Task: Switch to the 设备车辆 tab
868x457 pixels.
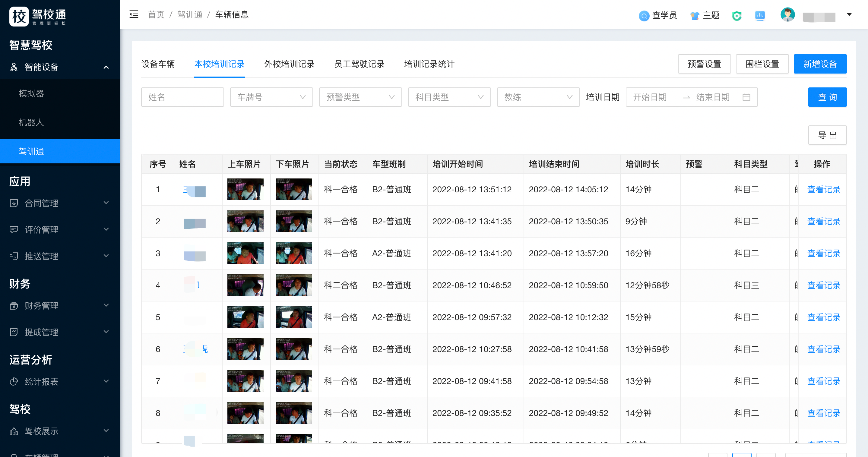Action: (158, 64)
